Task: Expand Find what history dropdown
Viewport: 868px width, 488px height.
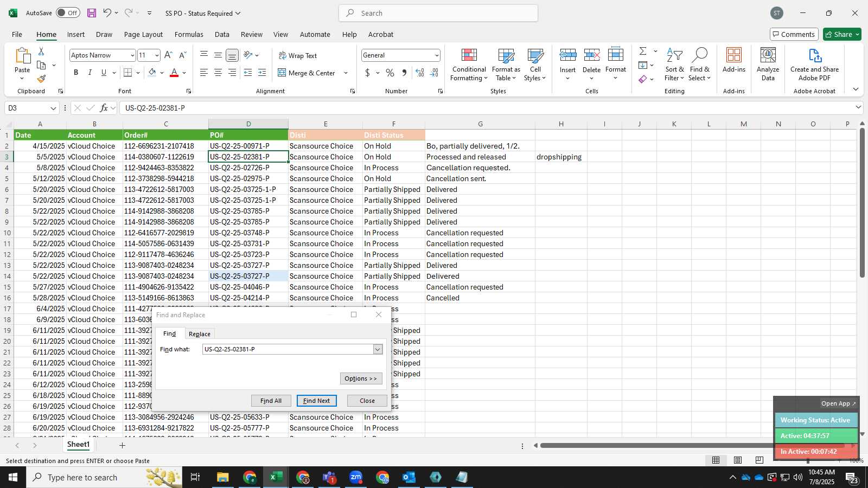Action: 378,349
